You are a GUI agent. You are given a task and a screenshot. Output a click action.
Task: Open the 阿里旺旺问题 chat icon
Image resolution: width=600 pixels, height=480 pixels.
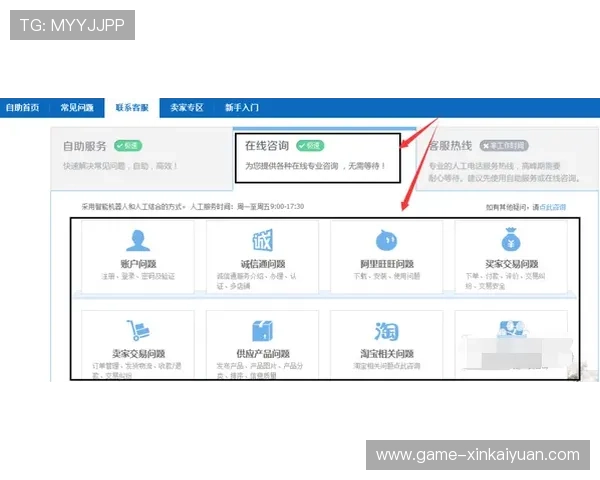pos(386,241)
